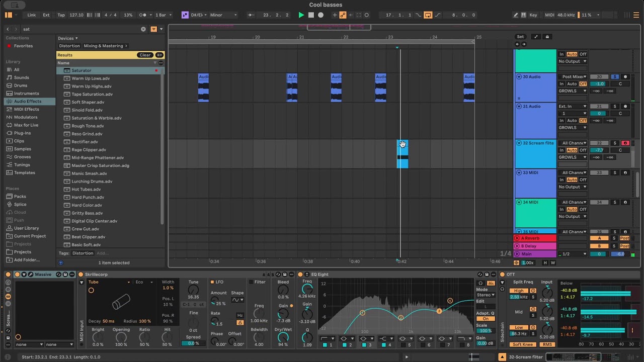
Task: Select Instruments category in browser
Action: (x=26, y=94)
